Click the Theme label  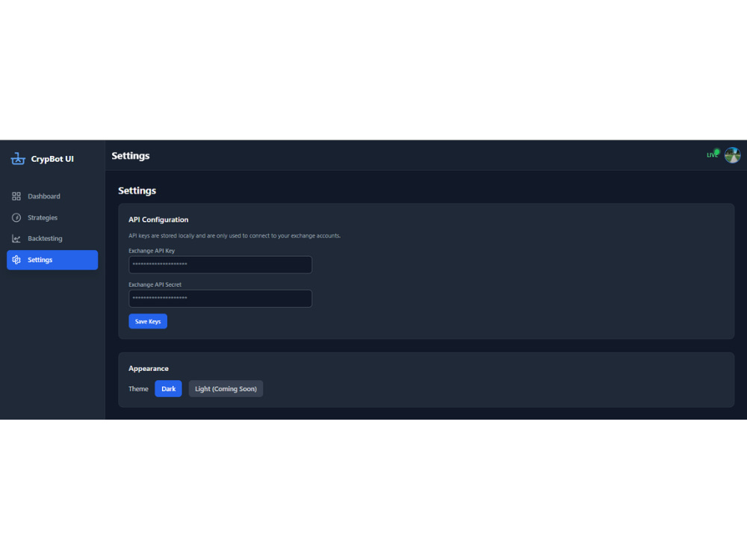(x=138, y=389)
